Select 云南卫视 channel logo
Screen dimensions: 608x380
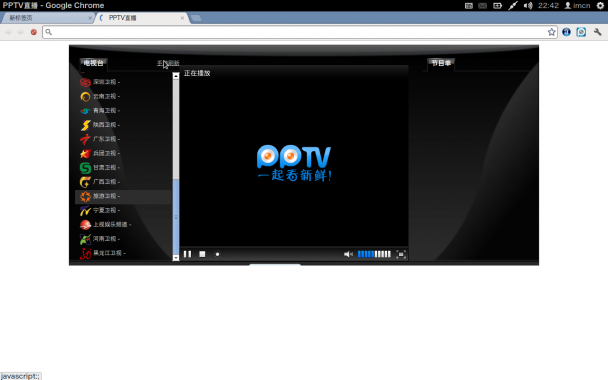(x=85, y=97)
